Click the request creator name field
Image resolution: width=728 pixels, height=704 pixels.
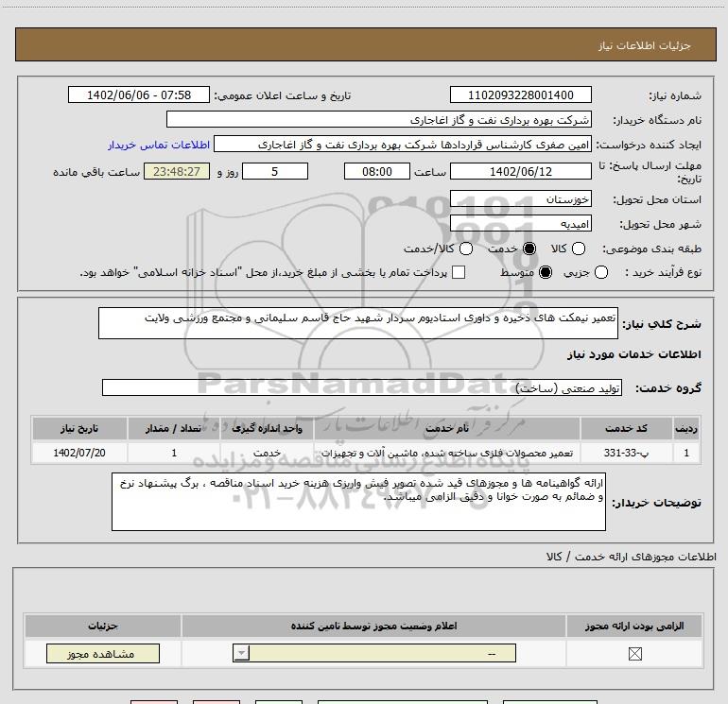(403, 145)
